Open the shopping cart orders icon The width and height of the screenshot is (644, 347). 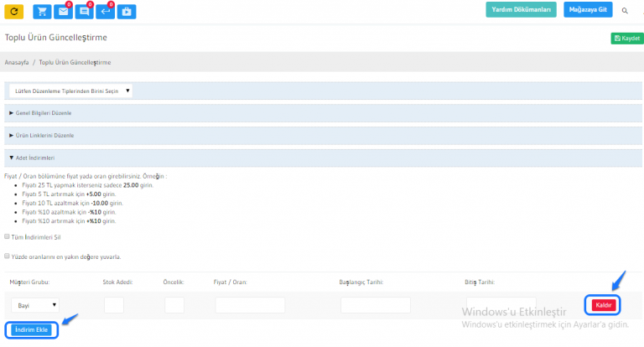point(42,12)
